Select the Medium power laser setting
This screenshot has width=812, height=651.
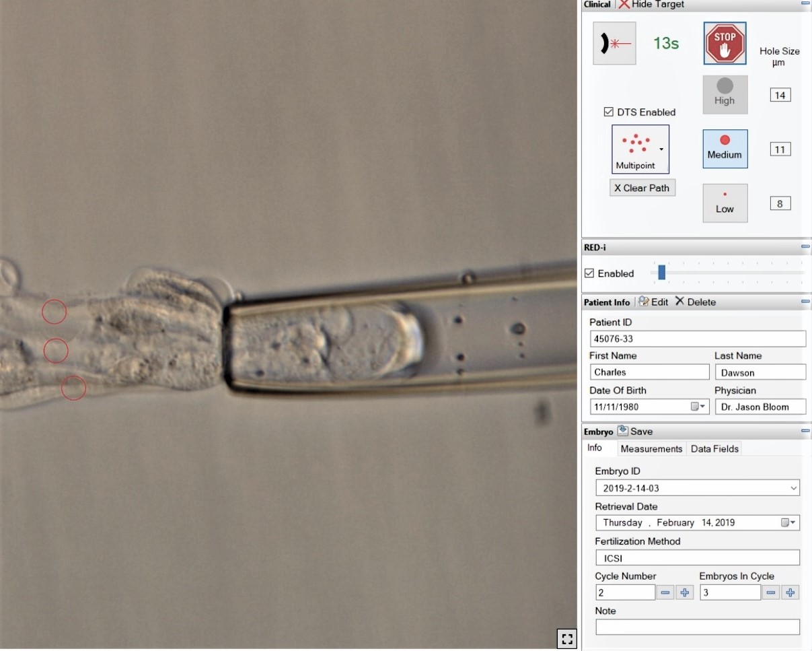click(x=725, y=149)
